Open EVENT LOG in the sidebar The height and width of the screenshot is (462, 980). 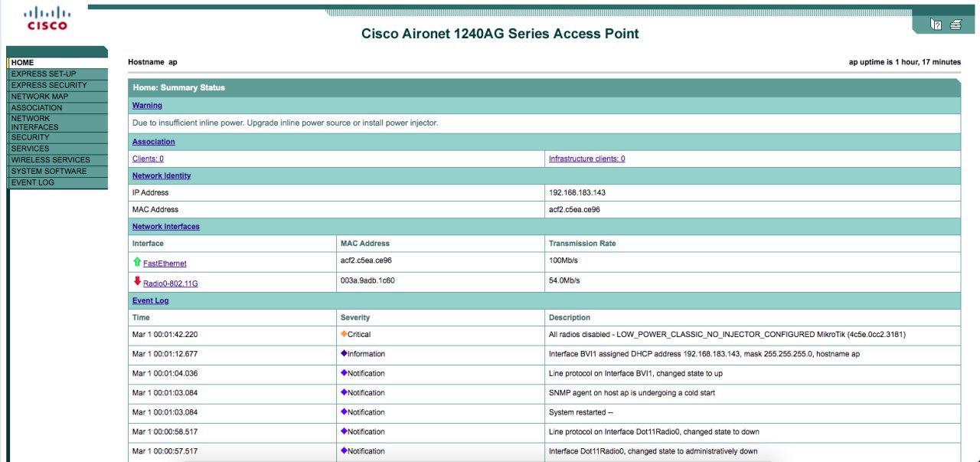[x=57, y=182]
